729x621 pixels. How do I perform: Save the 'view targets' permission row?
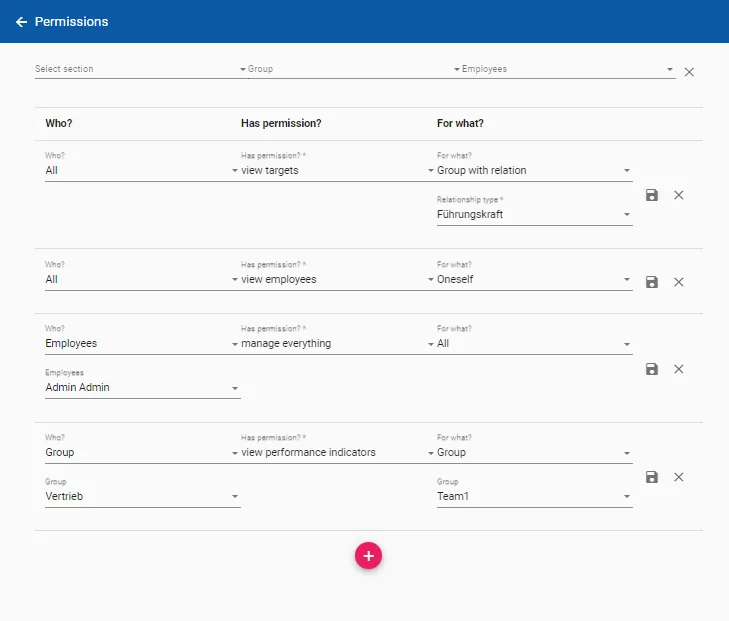[x=652, y=195]
